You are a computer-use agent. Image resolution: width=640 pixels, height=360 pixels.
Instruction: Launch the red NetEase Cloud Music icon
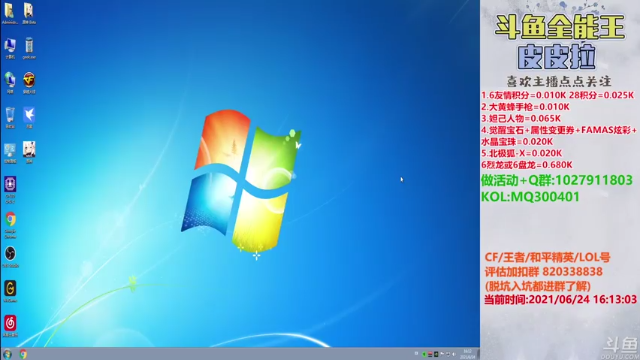[x=10, y=326]
